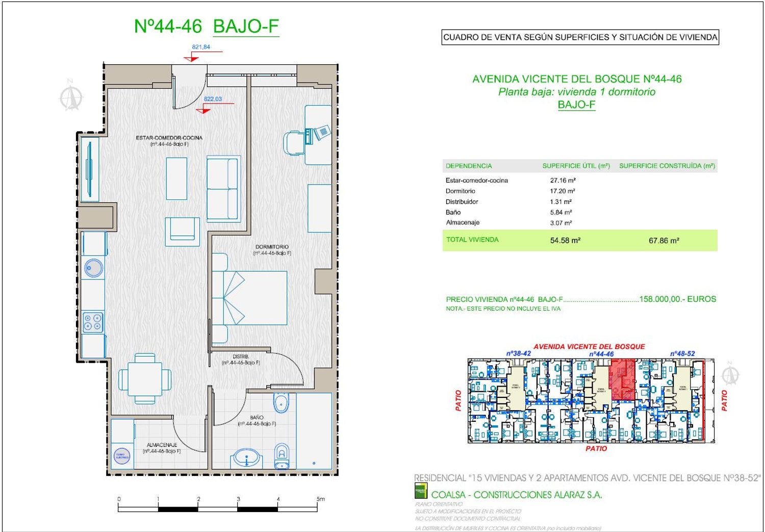The width and height of the screenshot is (765, 532).
Task: Click the '3.07 m²' table value
Action: tap(561, 223)
